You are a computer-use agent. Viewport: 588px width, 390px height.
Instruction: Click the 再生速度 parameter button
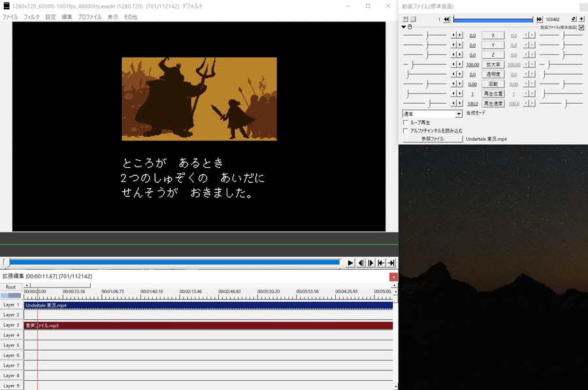(x=493, y=103)
